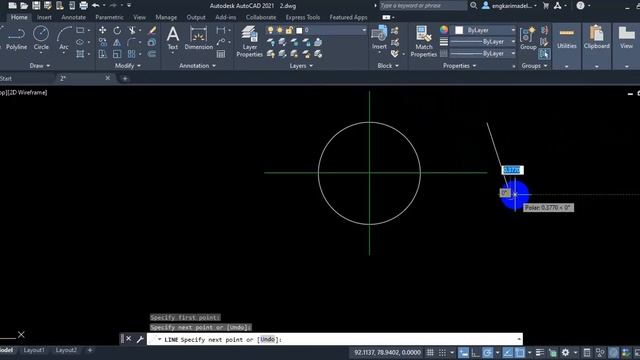Toggle object snap in status bar
Image resolution: width=640 pixels, height=360 pixels.
(x=520, y=352)
